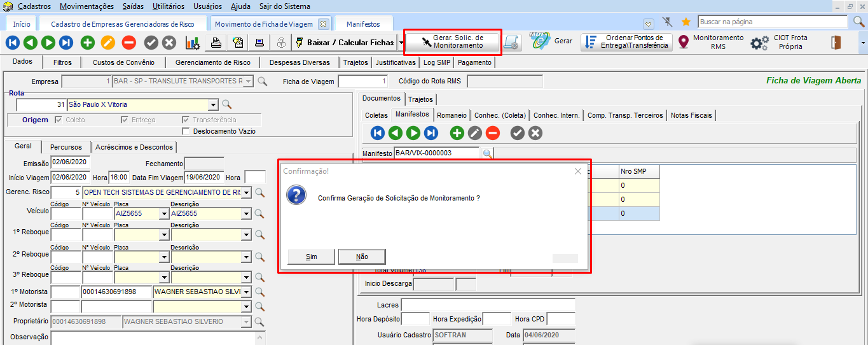Switch to the Gerenciamento de Risco tab
Screen dimensions: 868x345
213,62
